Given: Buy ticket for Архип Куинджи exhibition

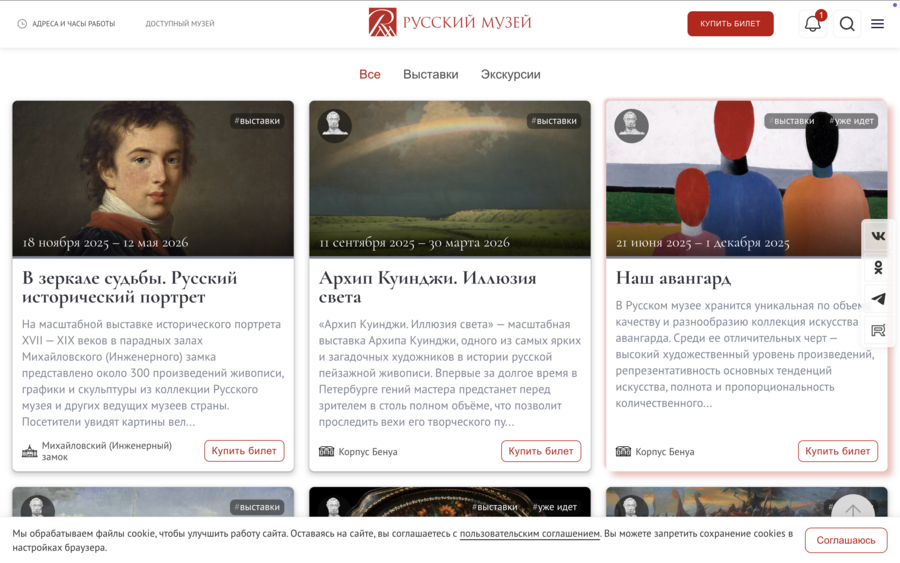Looking at the screenshot, I should 541,451.
